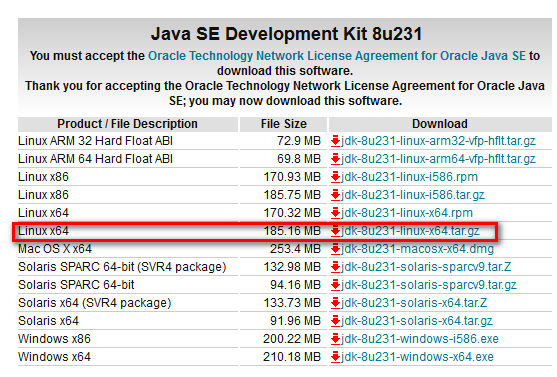Screen dimensions: 557x377
Task: Click the Product / File Description column header
Action: pyautogui.click(x=128, y=124)
